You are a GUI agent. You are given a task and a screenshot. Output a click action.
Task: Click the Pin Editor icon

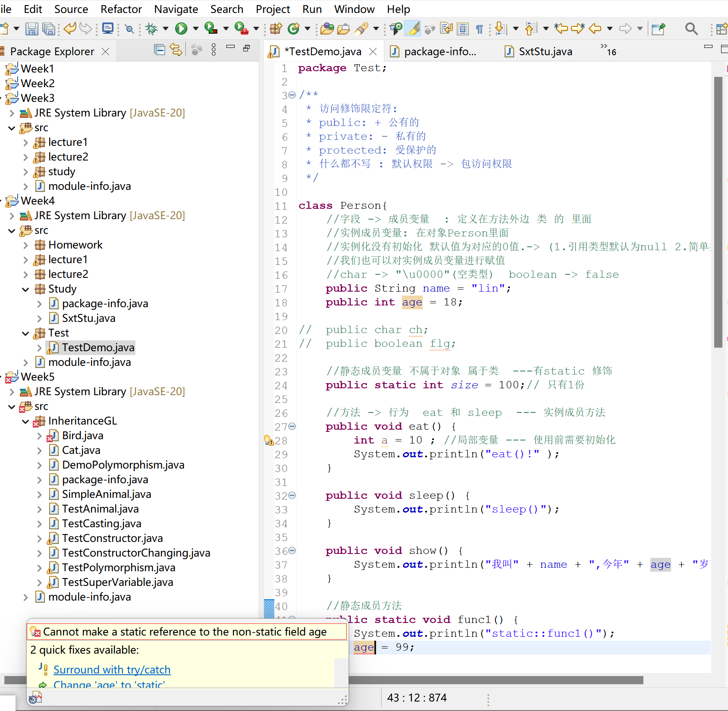[658, 29]
